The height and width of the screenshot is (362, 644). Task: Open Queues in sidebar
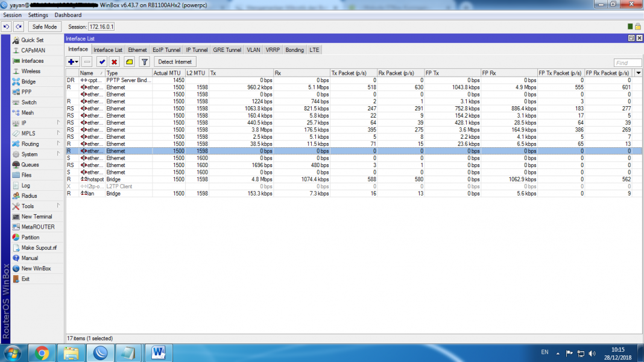coord(30,164)
